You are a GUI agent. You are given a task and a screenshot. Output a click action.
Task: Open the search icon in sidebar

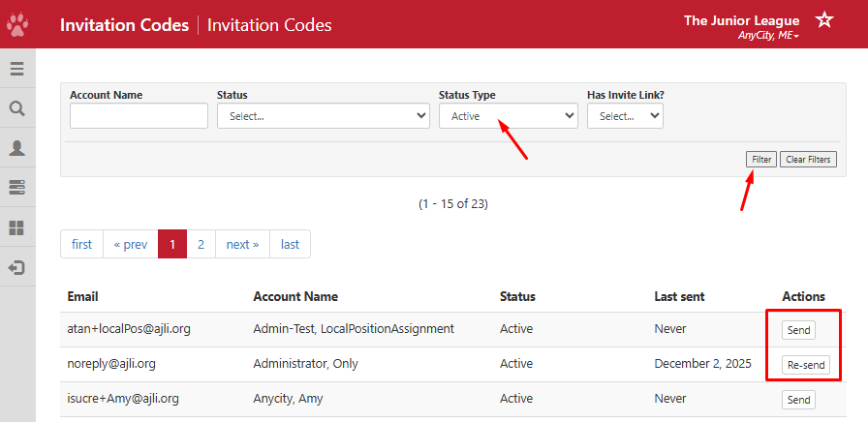pyautogui.click(x=17, y=108)
